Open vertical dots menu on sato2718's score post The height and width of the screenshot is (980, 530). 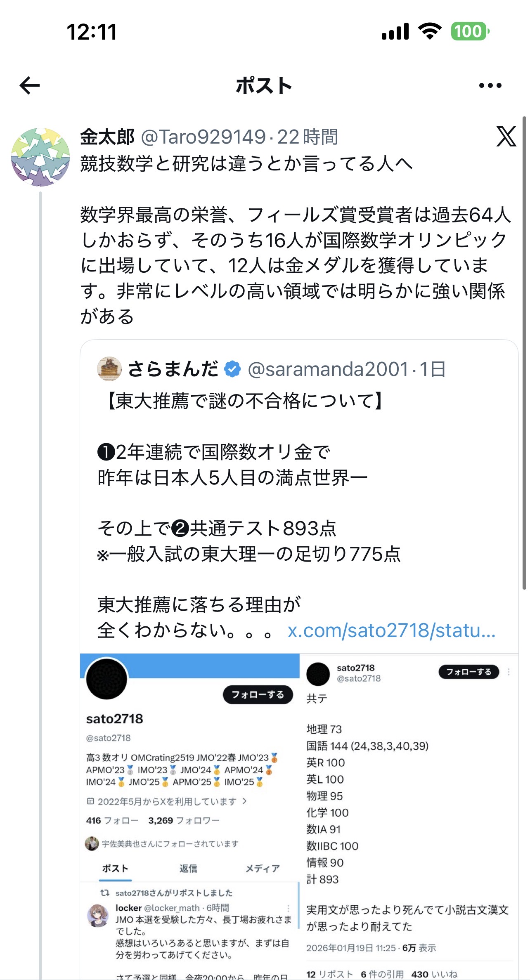pyautogui.click(x=509, y=672)
